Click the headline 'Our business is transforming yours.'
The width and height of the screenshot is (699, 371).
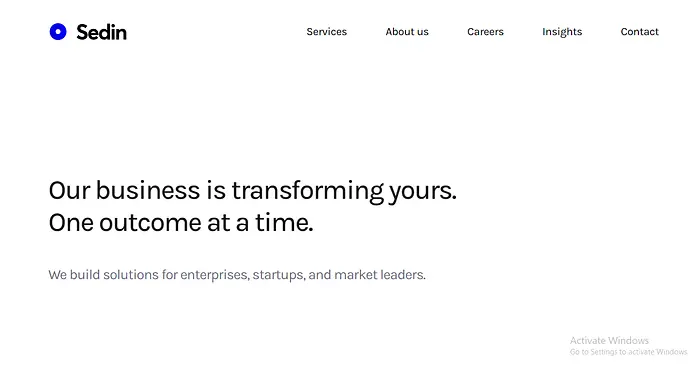click(x=253, y=191)
